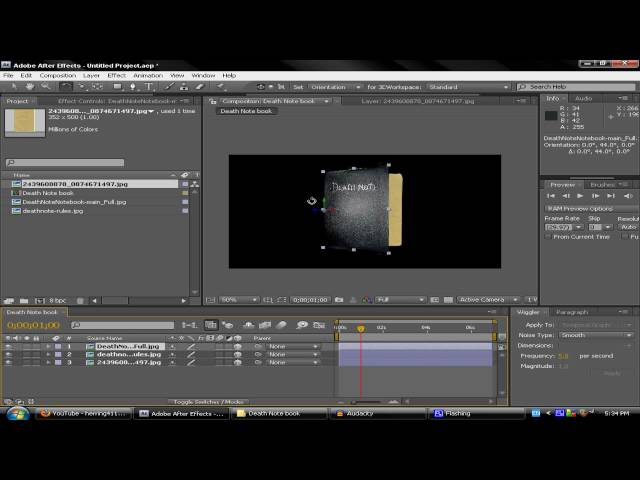Hide layer 1 DeathNo...Full.jpg with eye toggle
Viewport: 640px width, 480px height.
tap(9, 347)
